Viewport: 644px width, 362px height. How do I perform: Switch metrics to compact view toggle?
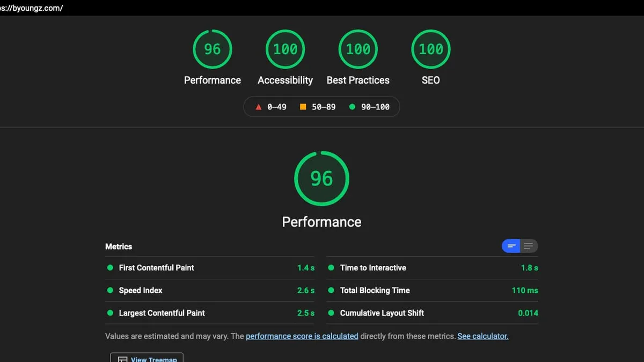[x=511, y=246]
